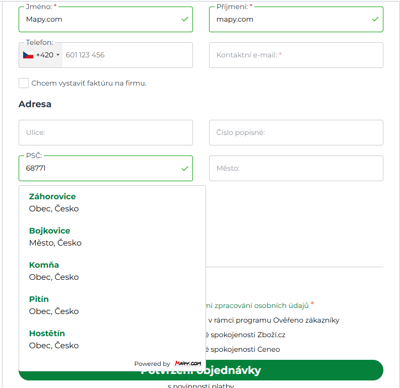Click the Mapy.com logo in suggestions footer
Image resolution: width=400 pixels, height=388 pixels.
[188, 363]
